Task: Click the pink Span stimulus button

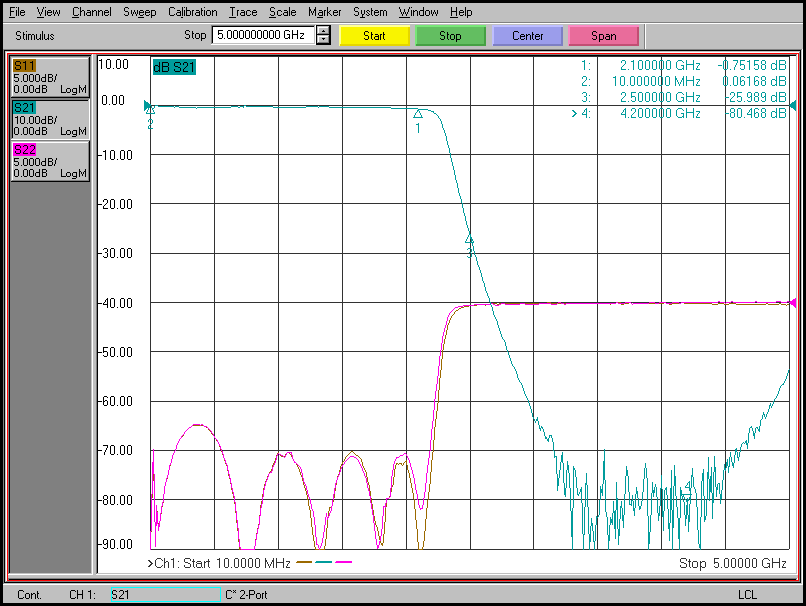Action: (x=603, y=36)
